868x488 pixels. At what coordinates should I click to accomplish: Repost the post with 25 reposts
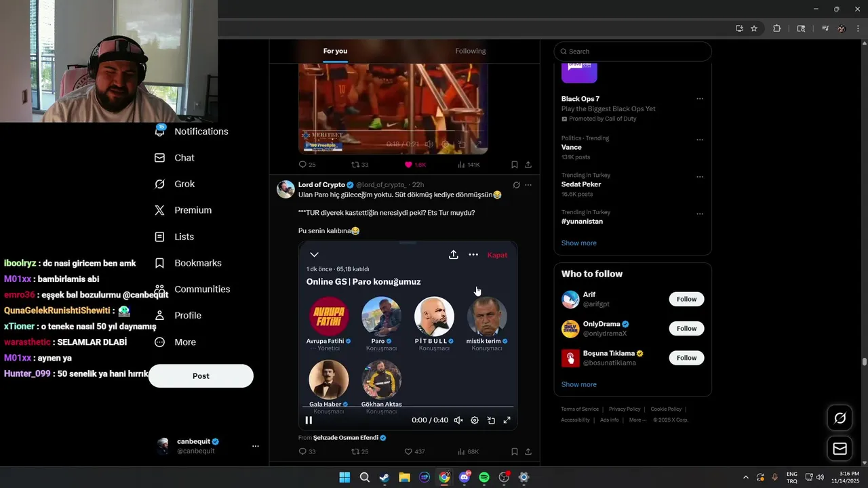[x=359, y=451]
